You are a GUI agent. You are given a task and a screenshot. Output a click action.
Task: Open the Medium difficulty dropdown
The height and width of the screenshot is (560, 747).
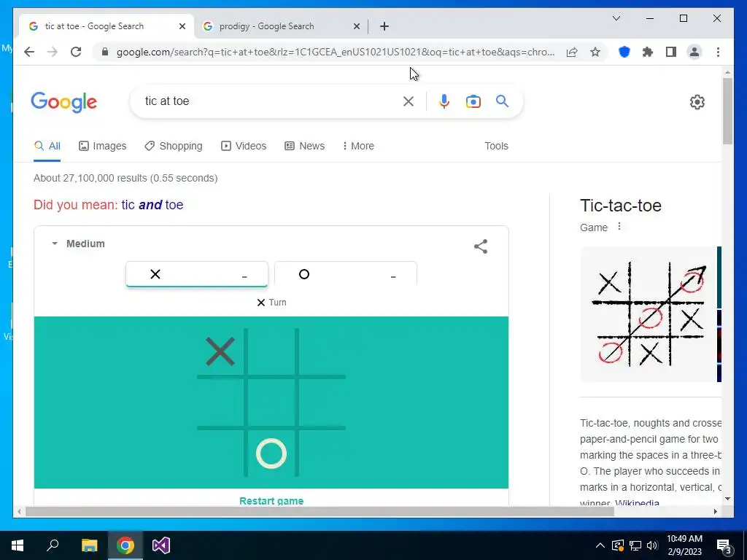coord(79,244)
